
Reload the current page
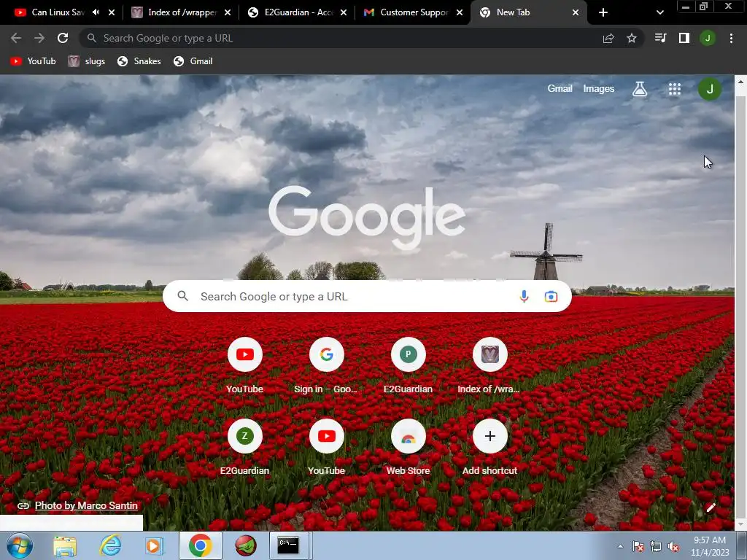click(63, 38)
